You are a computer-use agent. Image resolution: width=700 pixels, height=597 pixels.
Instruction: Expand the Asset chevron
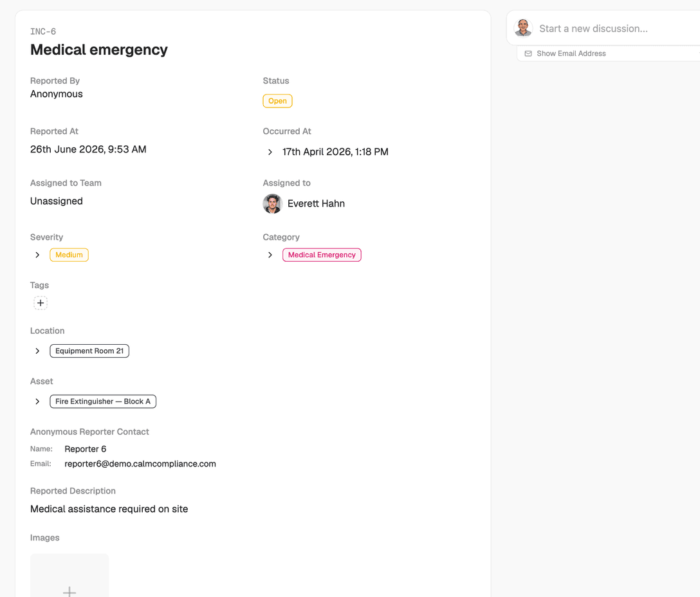click(x=37, y=401)
